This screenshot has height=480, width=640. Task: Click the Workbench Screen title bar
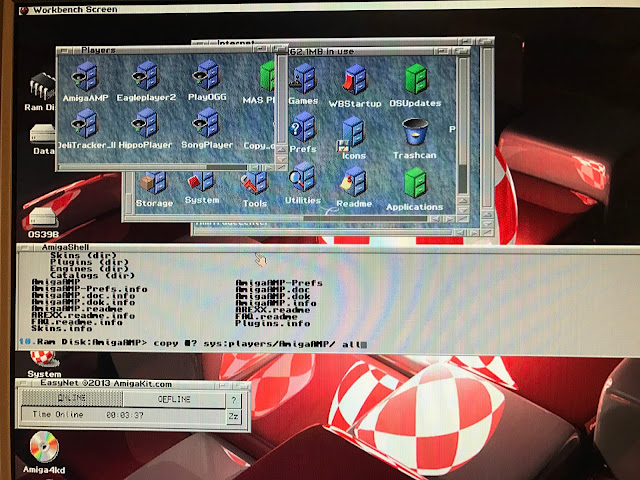(327, 9)
